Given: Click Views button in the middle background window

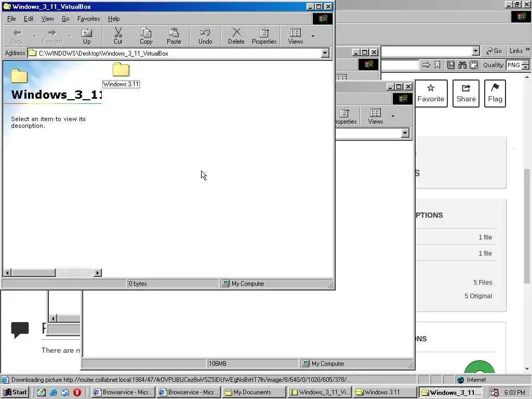Looking at the screenshot, I should pyautogui.click(x=376, y=116).
